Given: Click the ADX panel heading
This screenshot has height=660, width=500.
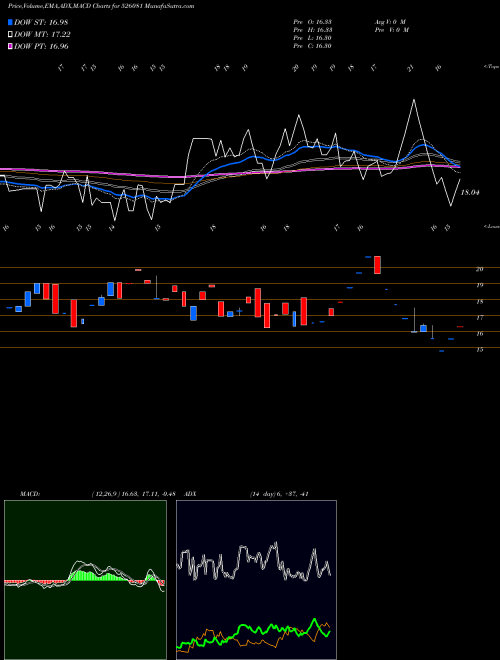Looking at the screenshot, I should pos(190,494).
